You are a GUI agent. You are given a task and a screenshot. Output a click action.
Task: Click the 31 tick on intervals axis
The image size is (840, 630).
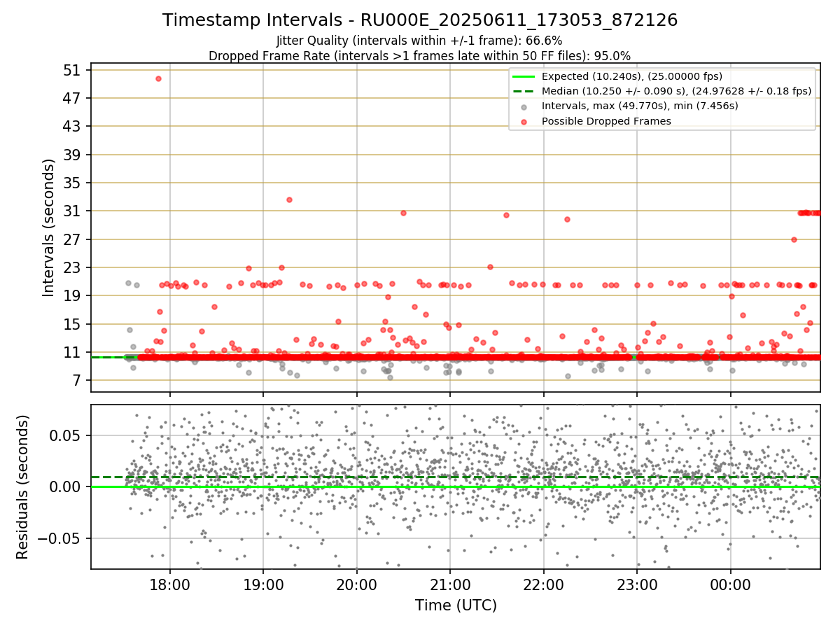tap(73, 211)
